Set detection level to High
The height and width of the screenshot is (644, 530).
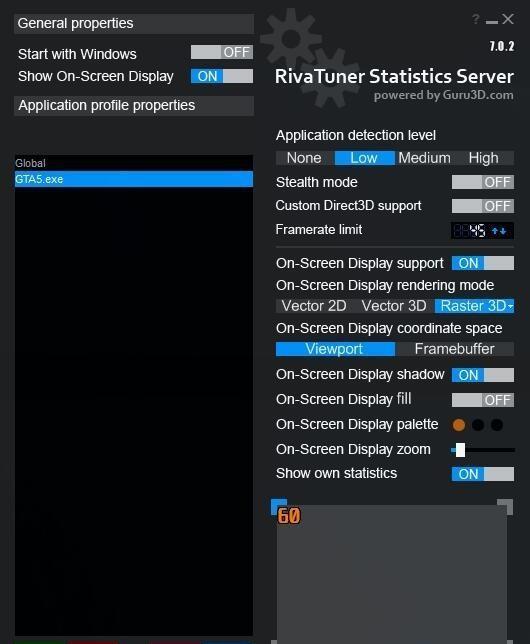(484, 158)
